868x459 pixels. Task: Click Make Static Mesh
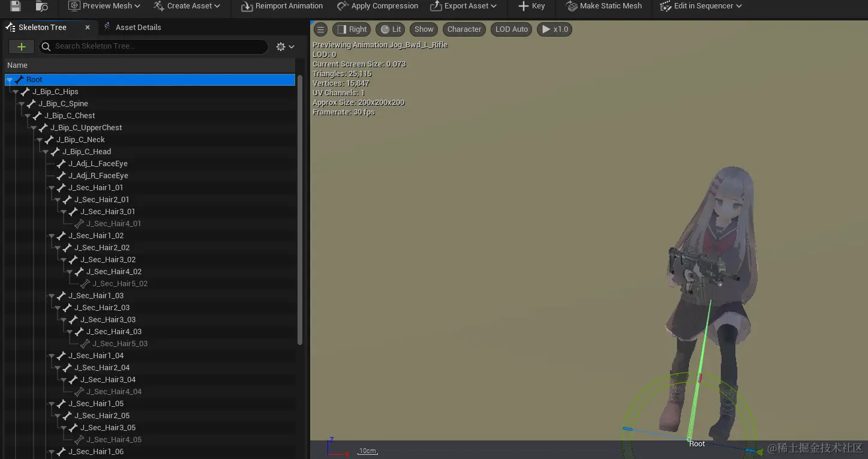click(x=604, y=6)
